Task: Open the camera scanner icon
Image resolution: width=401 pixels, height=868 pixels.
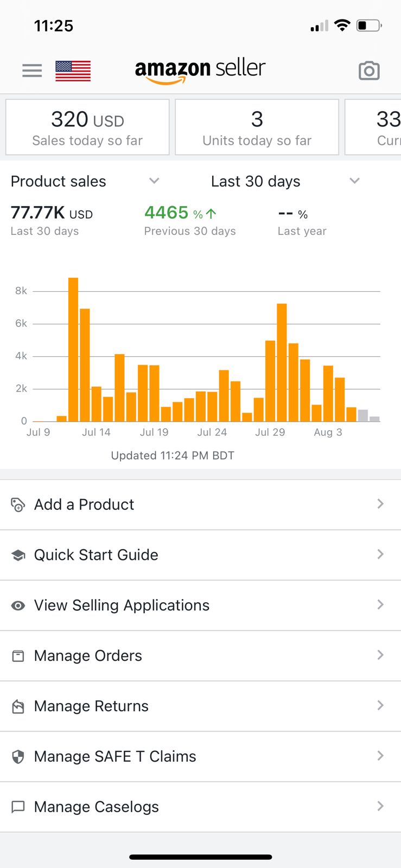Action: (369, 71)
